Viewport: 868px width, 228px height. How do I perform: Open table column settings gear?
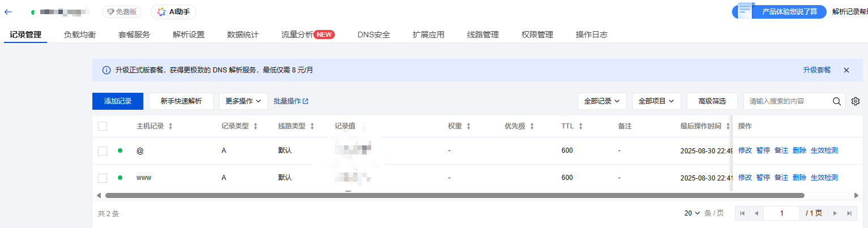click(856, 101)
